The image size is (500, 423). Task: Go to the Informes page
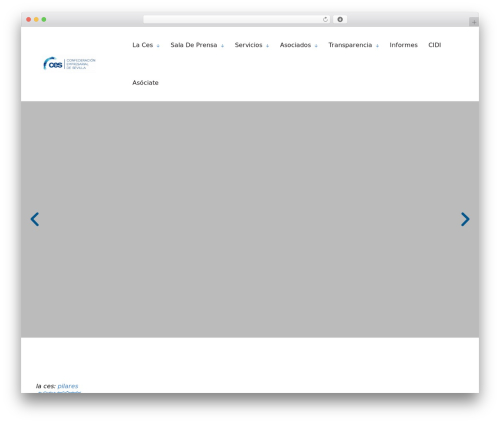403,45
